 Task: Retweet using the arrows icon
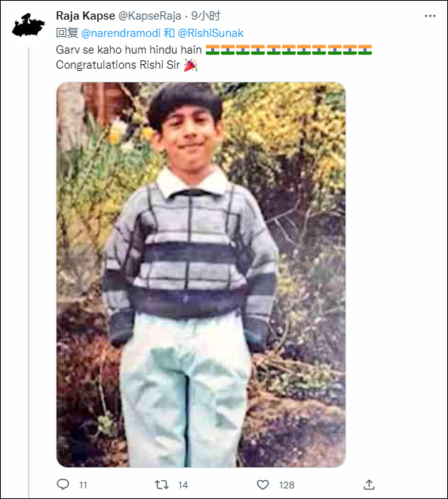(161, 485)
